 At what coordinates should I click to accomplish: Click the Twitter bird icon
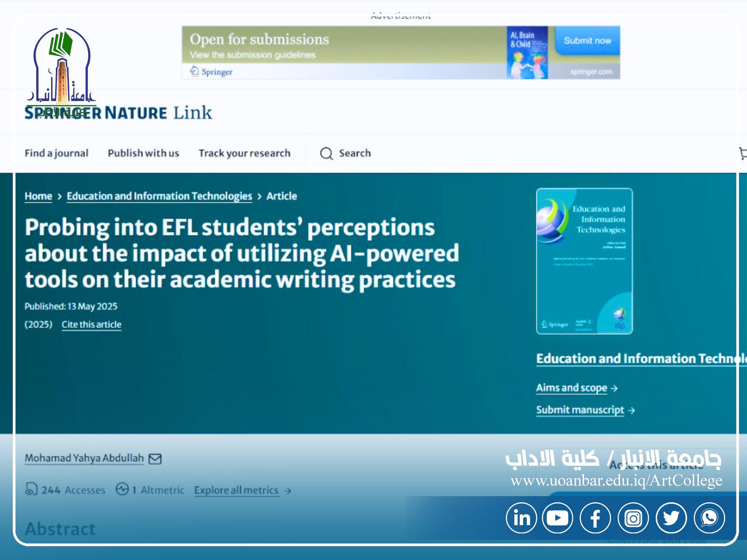point(671,518)
